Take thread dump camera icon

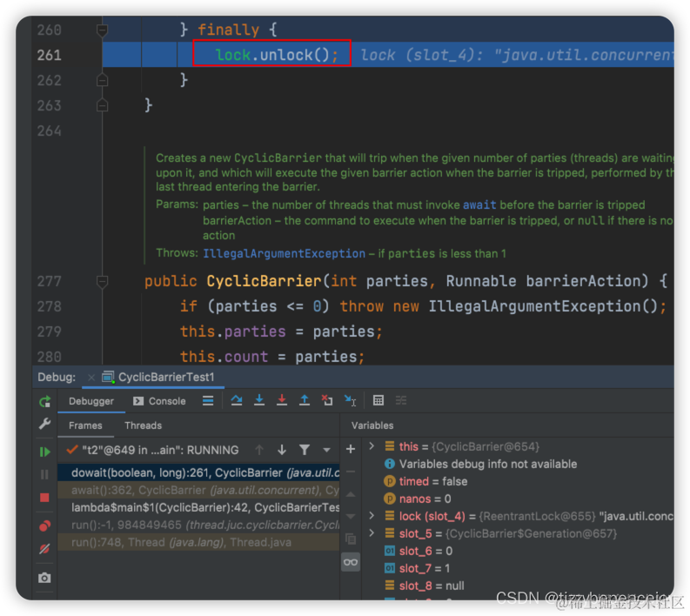(45, 577)
